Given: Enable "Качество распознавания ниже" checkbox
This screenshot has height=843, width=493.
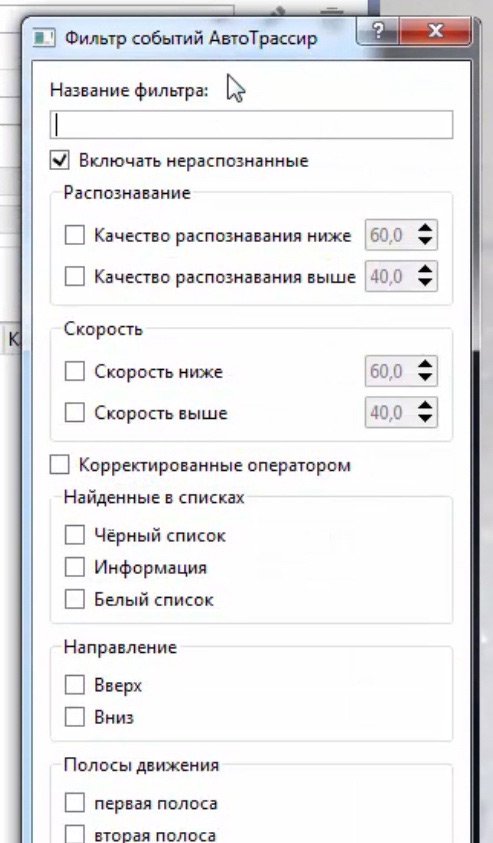Looking at the screenshot, I should pyautogui.click(x=74, y=235).
